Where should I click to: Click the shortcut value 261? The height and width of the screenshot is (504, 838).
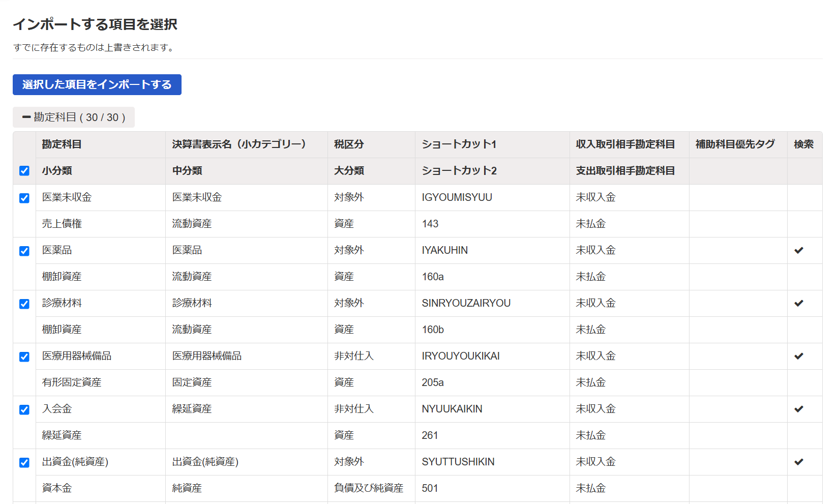[x=430, y=435]
